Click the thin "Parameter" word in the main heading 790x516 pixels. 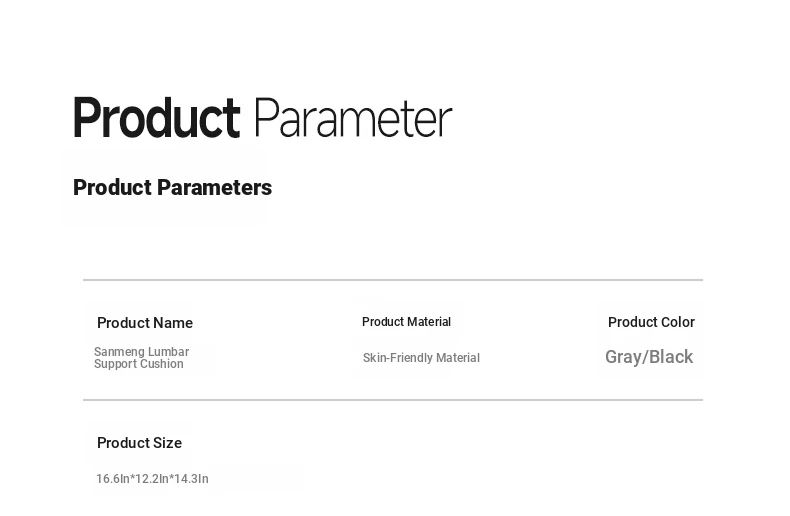pos(352,119)
